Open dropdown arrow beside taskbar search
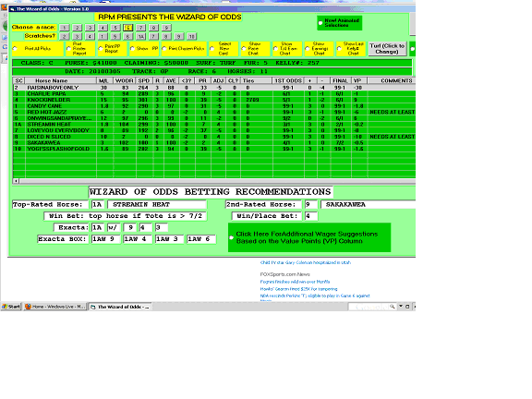Screen dimensions: 532x399 pos(401,307)
